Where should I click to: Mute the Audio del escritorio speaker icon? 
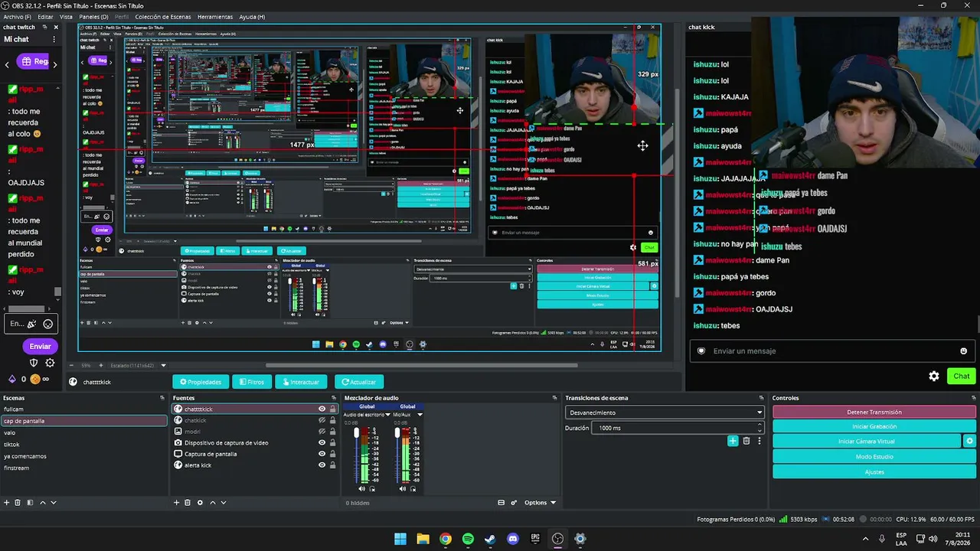coord(362,488)
